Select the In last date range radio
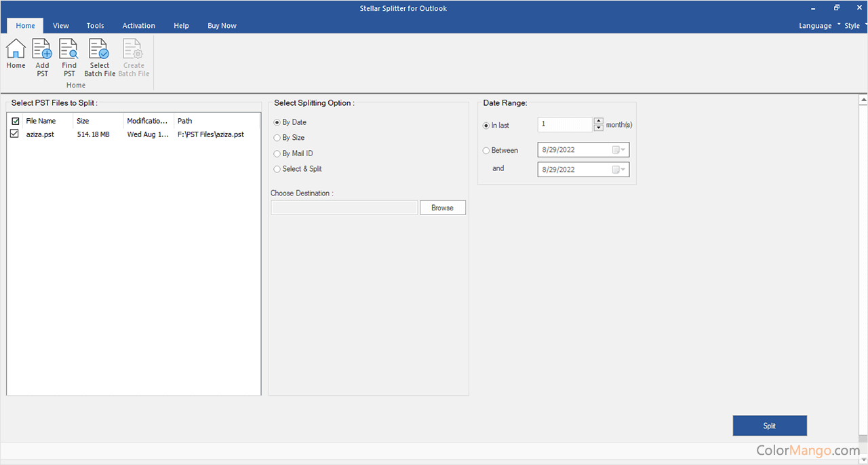The height and width of the screenshot is (465, 868). tap(496, 126)
